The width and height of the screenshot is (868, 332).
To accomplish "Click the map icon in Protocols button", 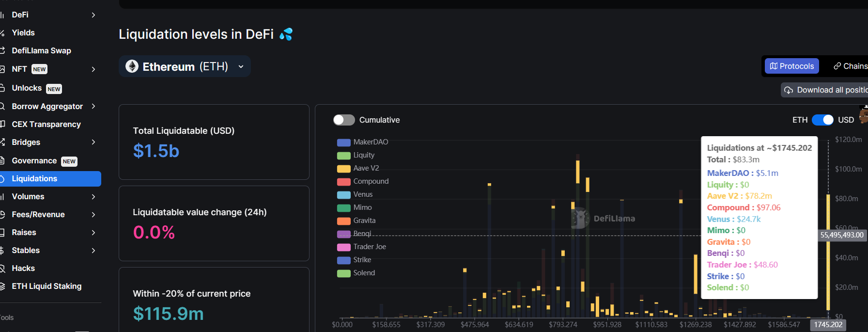I will (x=774, y=66).
